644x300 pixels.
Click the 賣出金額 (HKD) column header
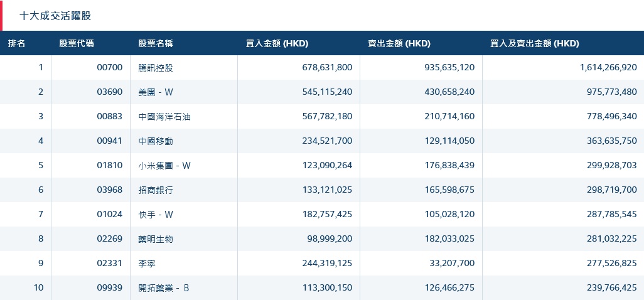[x=399, y=43]
